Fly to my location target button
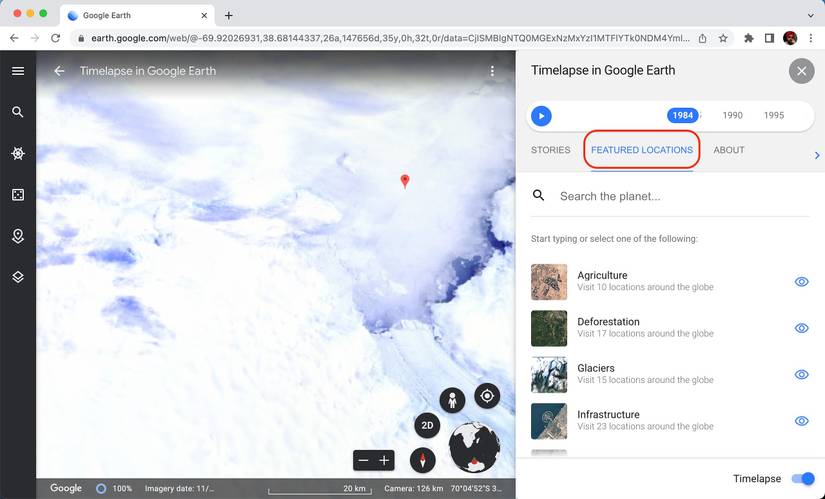 pos(487,396)
